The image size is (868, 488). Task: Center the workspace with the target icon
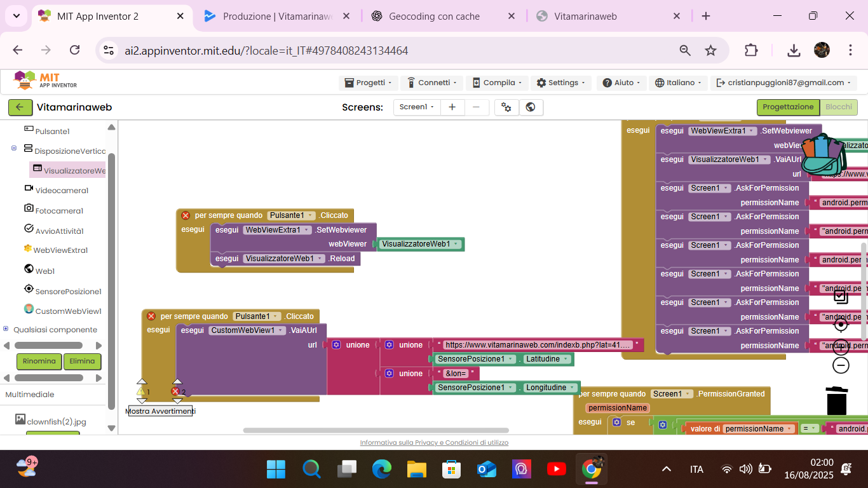click(841, 325)
